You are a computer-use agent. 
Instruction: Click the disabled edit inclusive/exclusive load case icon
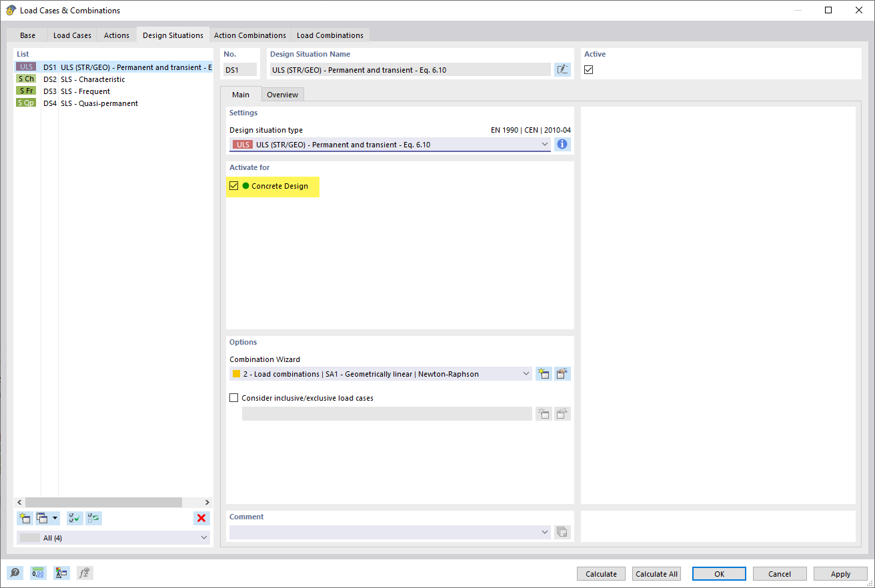[562, 413]
